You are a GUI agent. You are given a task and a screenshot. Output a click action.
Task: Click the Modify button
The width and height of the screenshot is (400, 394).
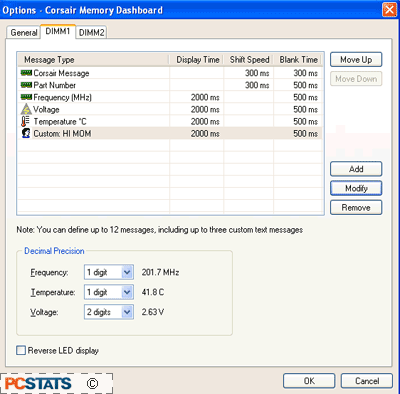coord(356,188)
